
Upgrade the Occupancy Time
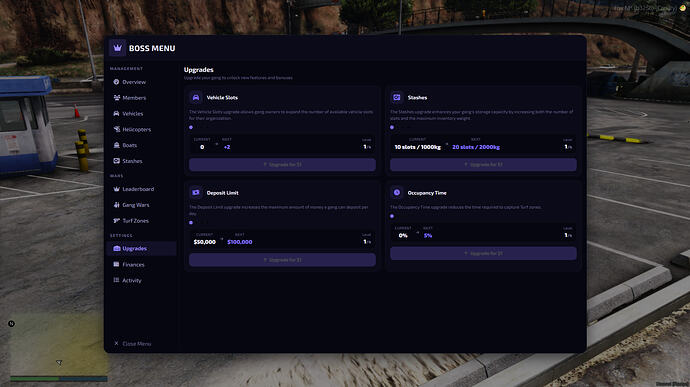[483, 253]
